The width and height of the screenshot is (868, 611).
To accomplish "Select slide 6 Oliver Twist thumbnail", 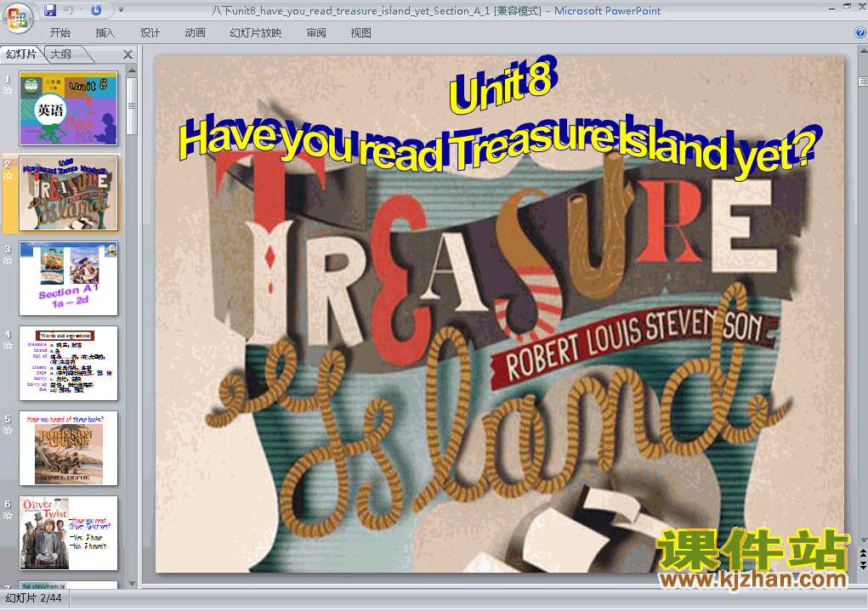I will pyautogui.click(x=69, y=533).
